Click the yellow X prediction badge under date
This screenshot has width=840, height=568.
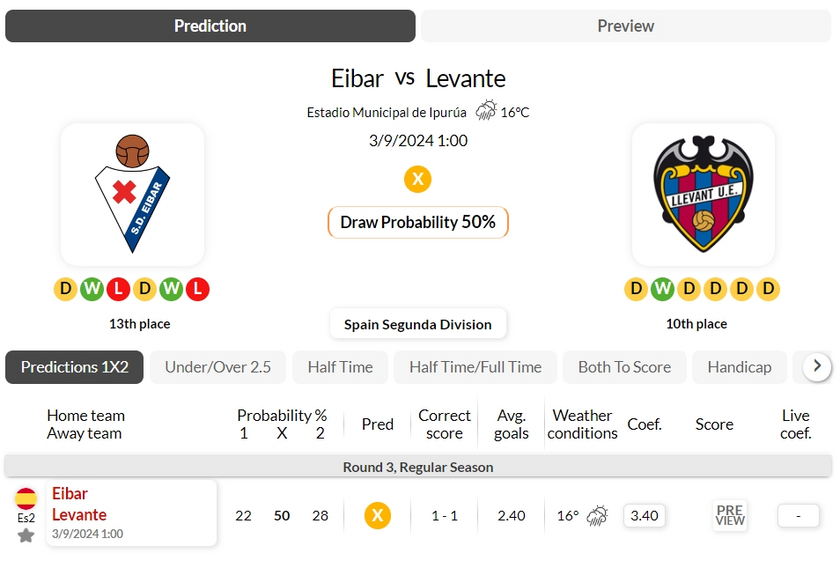[x=418, y=179]
